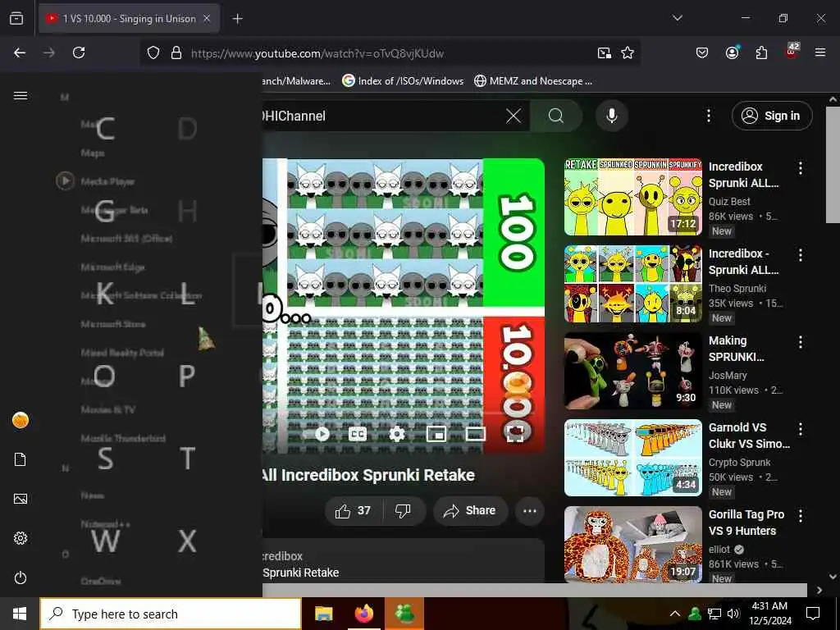
Task: Open the user account avatar in Start
Action: click(x=21, y=421)
